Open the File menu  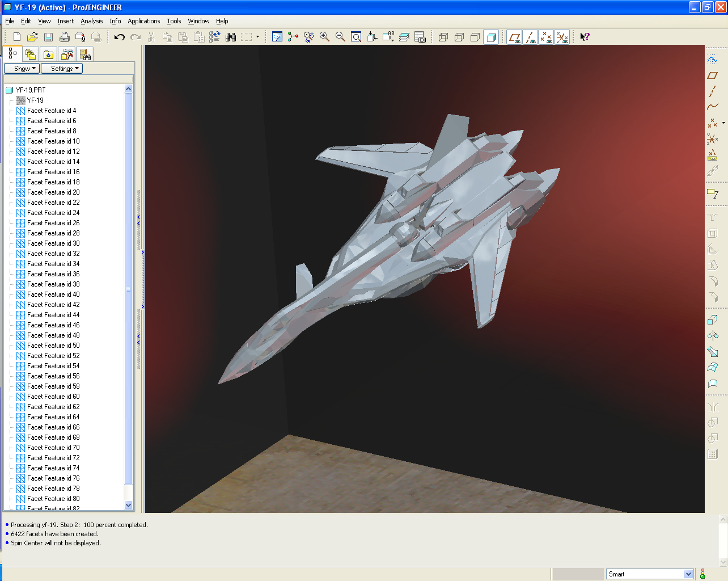(x=10, y=21)
